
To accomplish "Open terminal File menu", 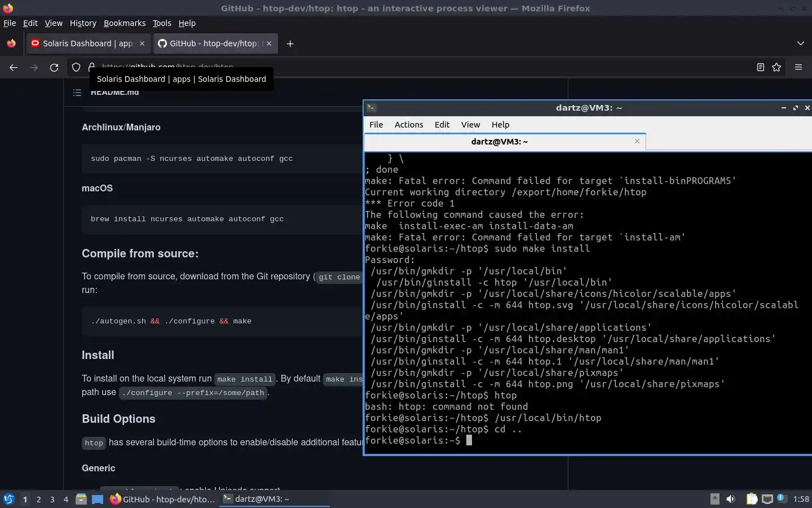I will point(376,125).
